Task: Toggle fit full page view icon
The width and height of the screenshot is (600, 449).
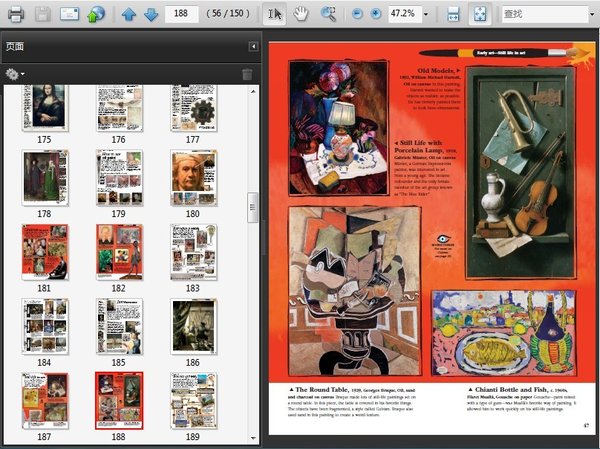Action: [x=480, y=14]
